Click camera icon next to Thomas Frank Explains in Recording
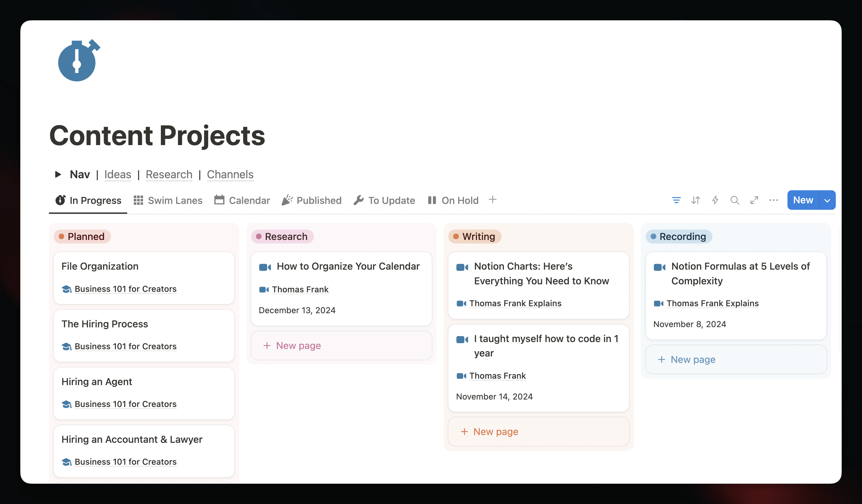Viewport: 862px width, 504px height. click(659, 304)
